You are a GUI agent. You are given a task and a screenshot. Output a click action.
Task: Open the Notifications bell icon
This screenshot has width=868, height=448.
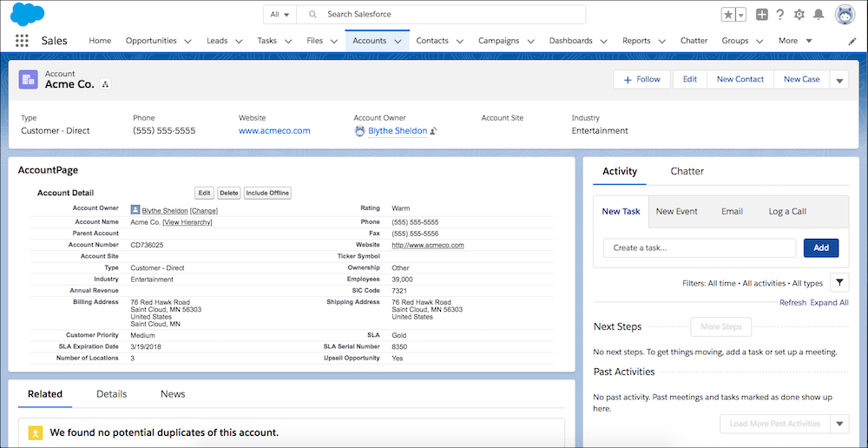pyautogui.click(x=819, y=15)
